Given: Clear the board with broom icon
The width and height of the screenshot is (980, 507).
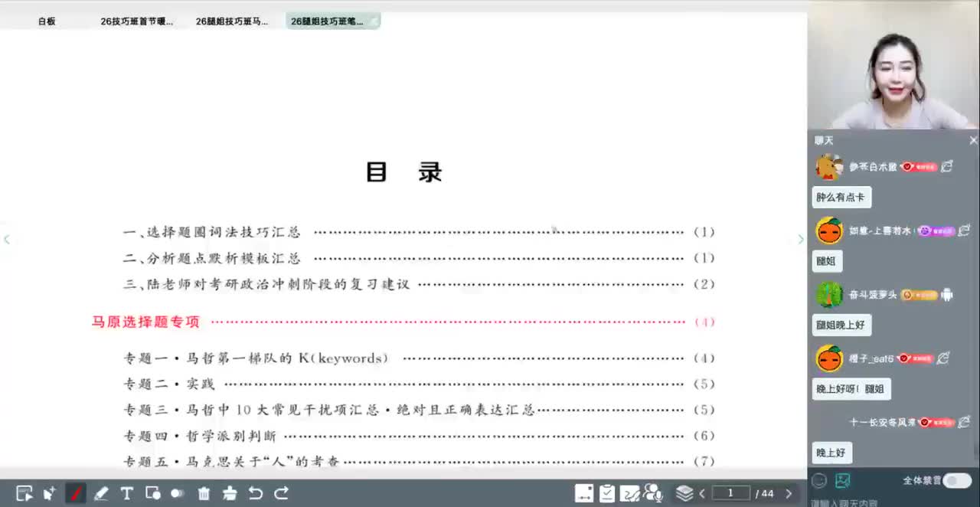Looking at the screenshot, I should (x=230, y=493).
